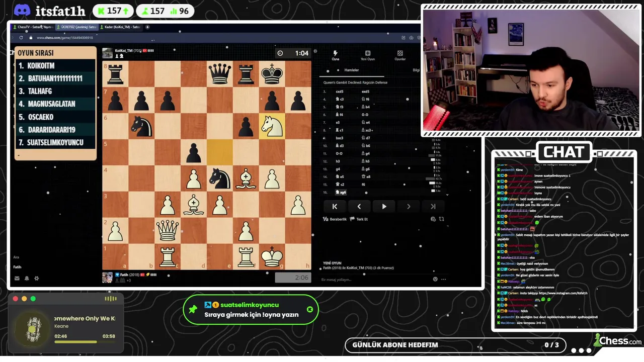Switch to the Kader (KoiKoi_TM) browser tab
This screenshot has width=644, height=362.
(120, 27)
